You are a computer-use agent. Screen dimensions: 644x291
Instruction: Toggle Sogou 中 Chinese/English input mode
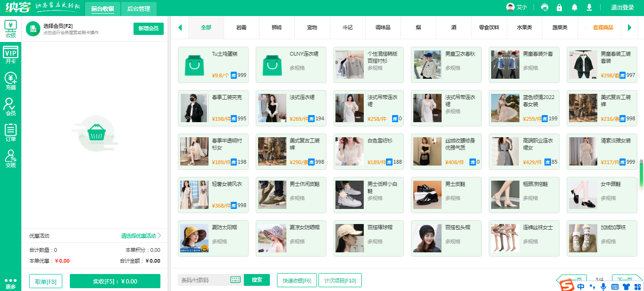tap(580, 286)
